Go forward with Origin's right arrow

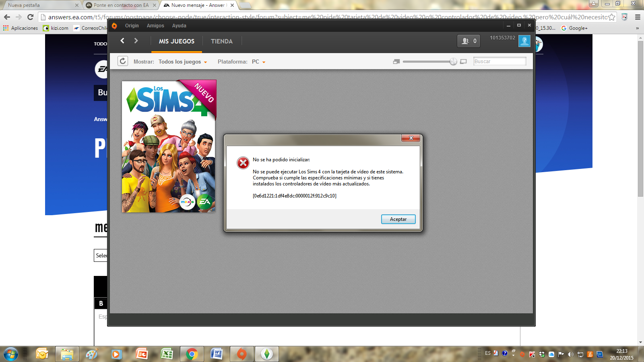pyautogui.click(x=136, y=41)
